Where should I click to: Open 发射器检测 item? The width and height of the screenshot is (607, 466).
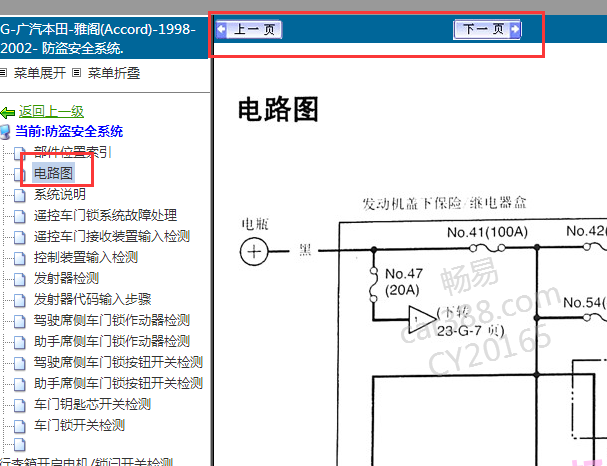(66, 278)
